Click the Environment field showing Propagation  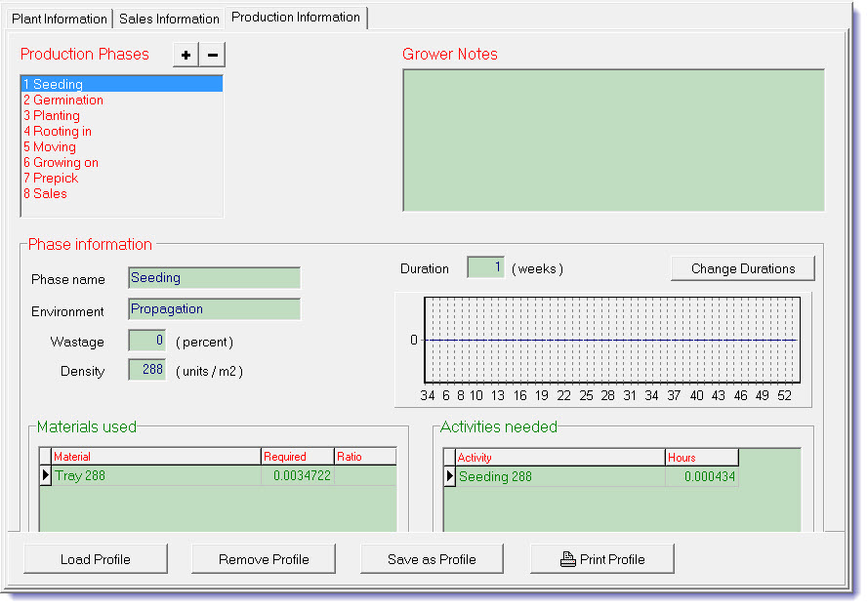(214, 309)
